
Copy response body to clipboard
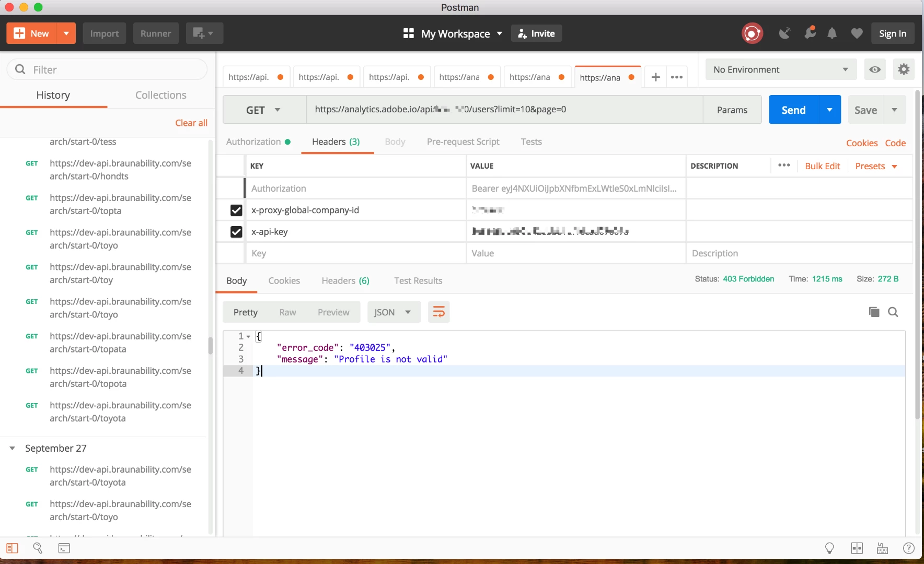point(874,312)
